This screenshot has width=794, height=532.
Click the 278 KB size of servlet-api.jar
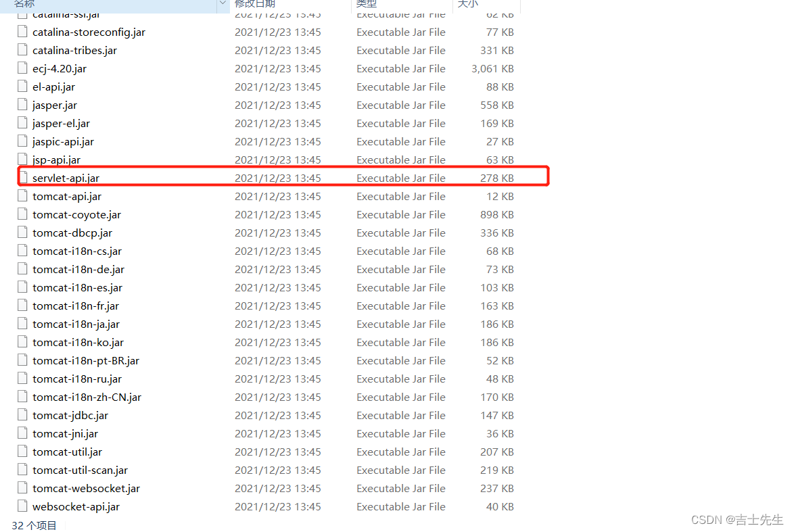[x=496, y=178]
